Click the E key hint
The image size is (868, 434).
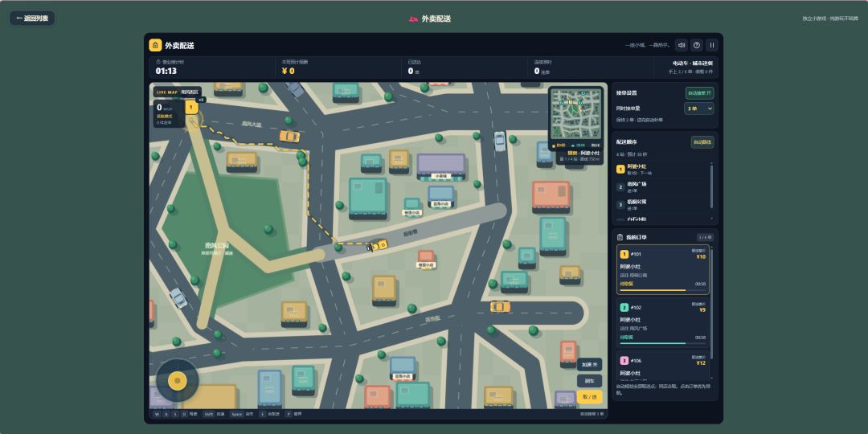[262, 414]
